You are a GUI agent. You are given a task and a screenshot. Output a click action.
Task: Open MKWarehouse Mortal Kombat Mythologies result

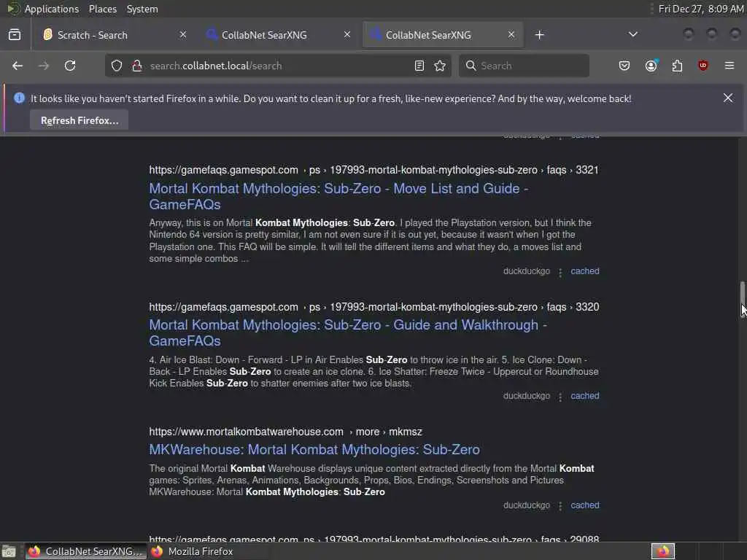click(x=314, y=449)
